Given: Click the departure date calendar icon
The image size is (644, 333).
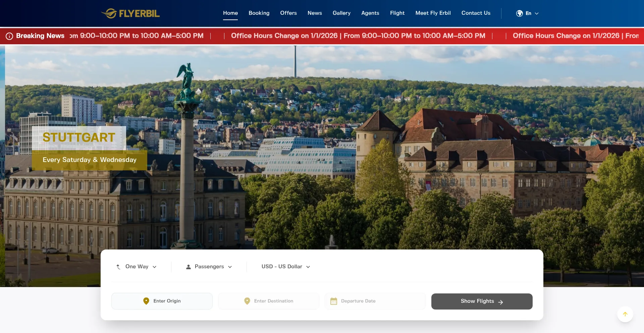Looking at the screenshot, I should tap(333, 301).
